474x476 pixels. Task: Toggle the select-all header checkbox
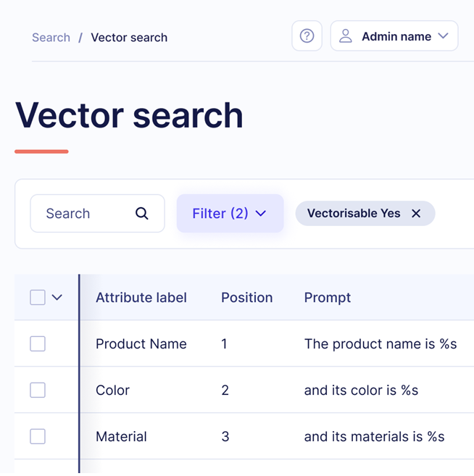[x=38, y=297]
